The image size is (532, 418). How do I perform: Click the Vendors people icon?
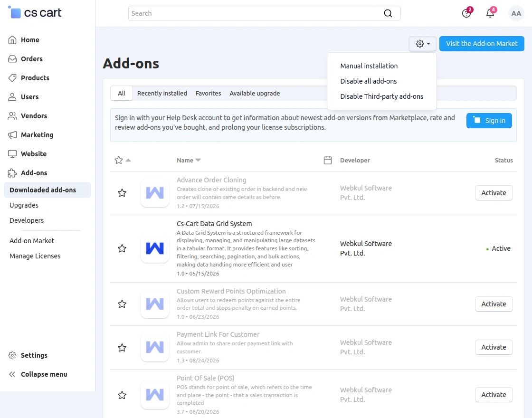12,116
